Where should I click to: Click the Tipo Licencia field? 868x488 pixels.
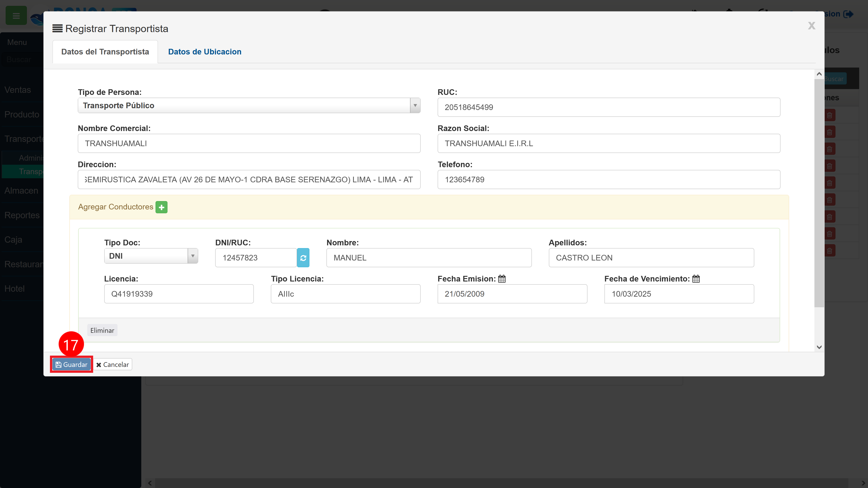(345, 294)
